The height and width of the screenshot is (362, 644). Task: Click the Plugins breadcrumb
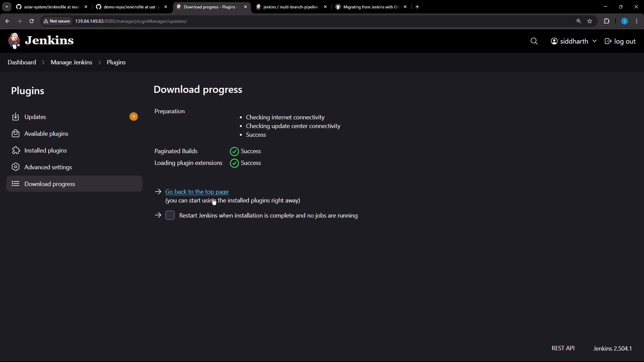pos(116,62)
